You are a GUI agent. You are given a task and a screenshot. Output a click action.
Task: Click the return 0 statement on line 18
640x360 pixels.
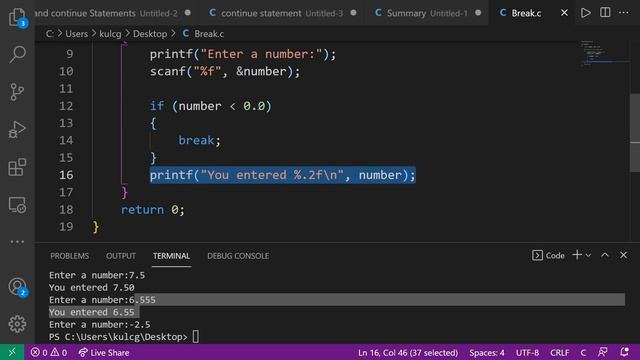coord(153,210)
